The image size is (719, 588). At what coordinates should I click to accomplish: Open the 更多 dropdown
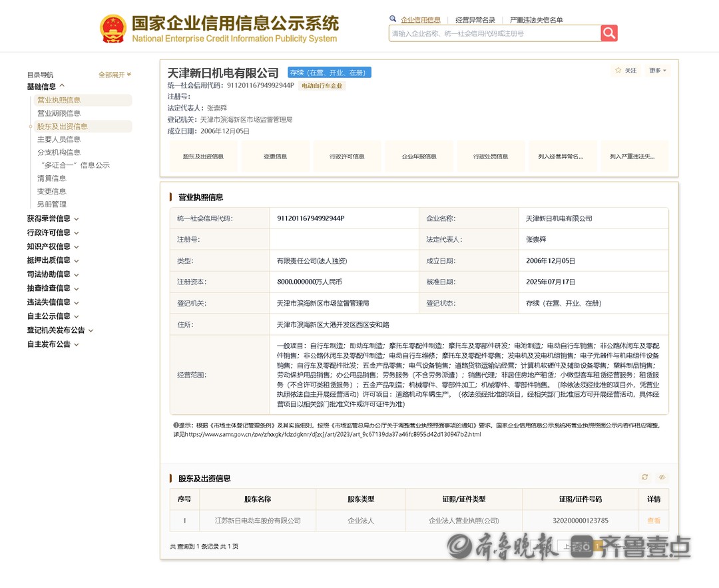pyautogui.click(x=658, y=70)
